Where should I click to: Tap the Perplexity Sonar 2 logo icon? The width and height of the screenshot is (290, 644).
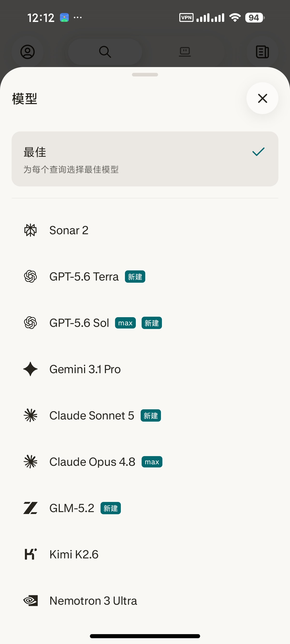pos(30,230)
